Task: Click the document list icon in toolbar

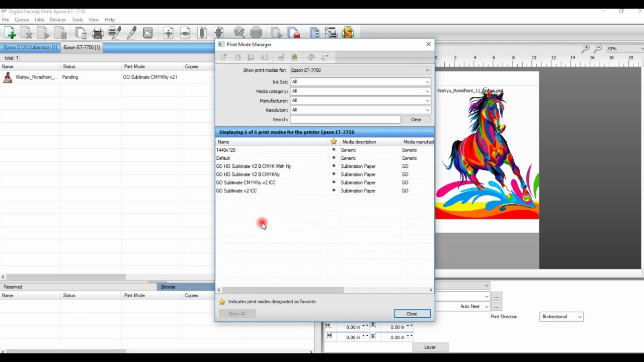Action: pos(314,33)
